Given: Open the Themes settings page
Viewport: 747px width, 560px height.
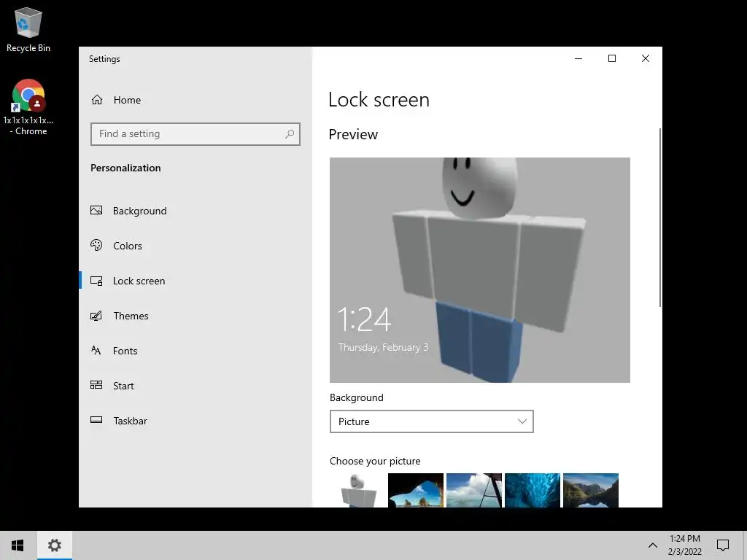Looking at the screenshot, I should tap(196, 316).
